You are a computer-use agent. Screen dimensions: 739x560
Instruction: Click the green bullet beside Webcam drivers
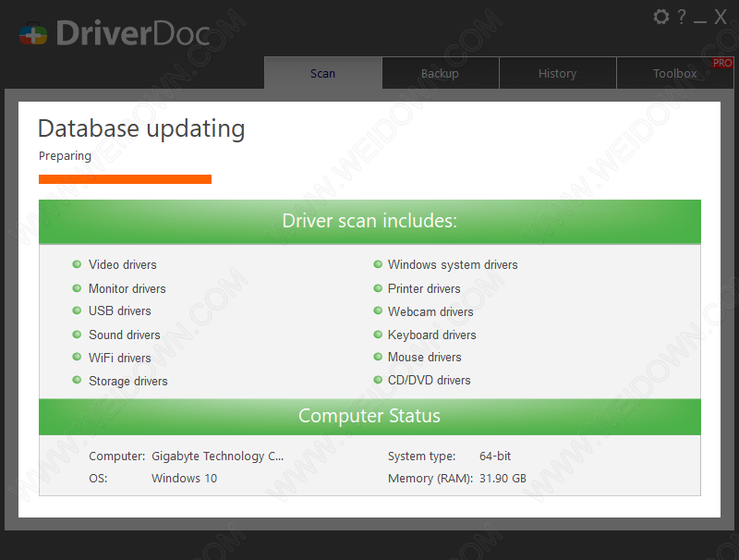tap(378, 310)
